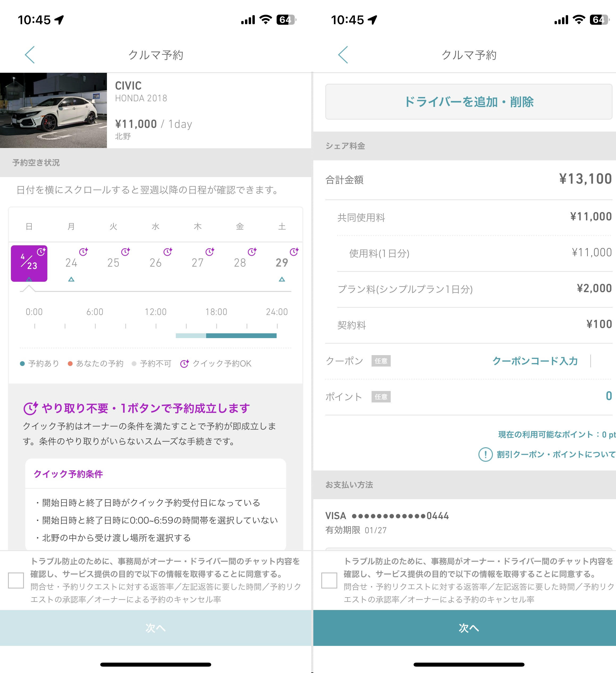Select date 25 in the calendar

(x=113, y=263)
